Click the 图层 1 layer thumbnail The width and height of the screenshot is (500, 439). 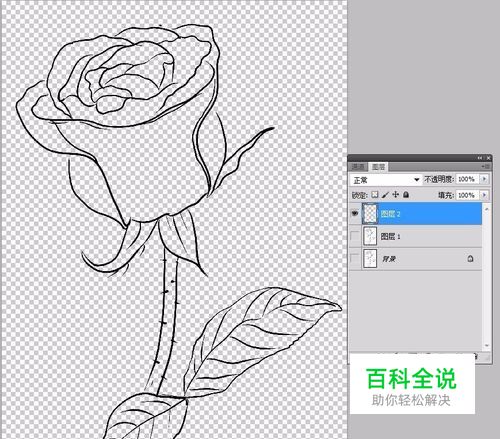(370, 236)
